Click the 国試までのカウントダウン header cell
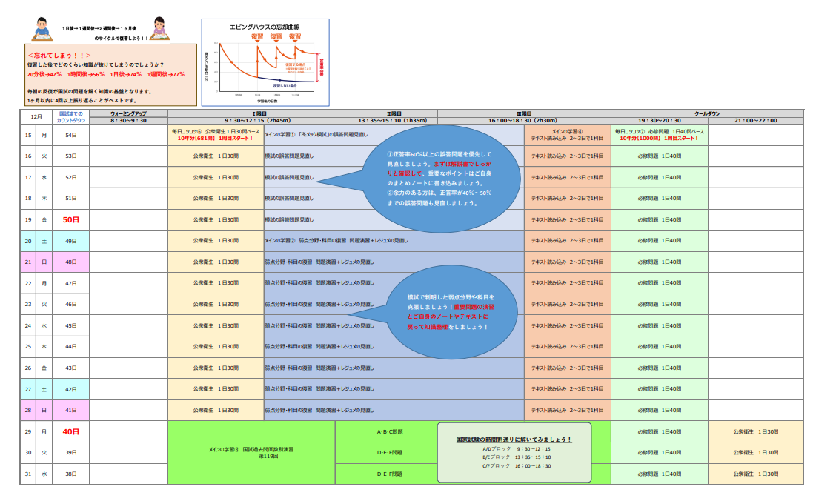The width and height of the screenshot is (836, 504). [x=70, y=117]
